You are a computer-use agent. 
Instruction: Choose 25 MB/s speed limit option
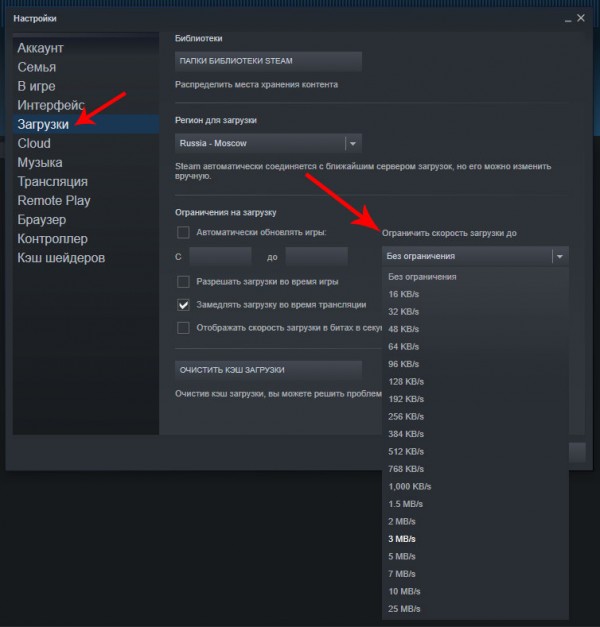tap(475, 609)
